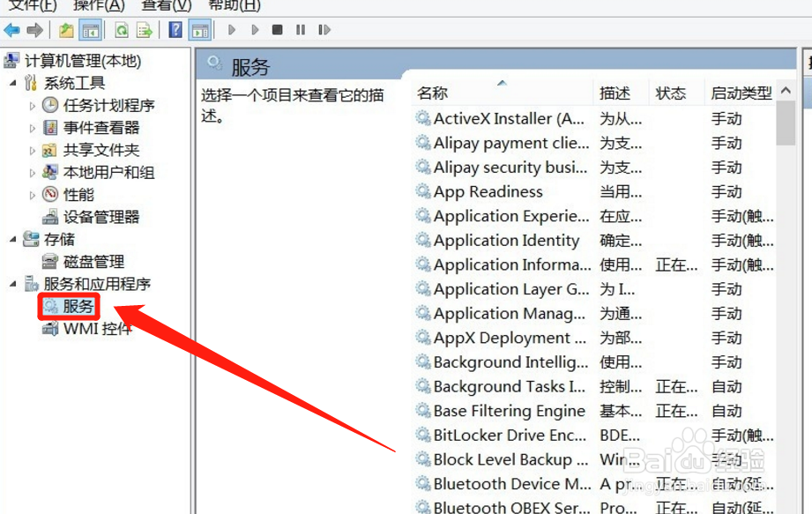812x514 pixels.
Task: Click the Back navigation arrow icon
Action: [11, 29]
